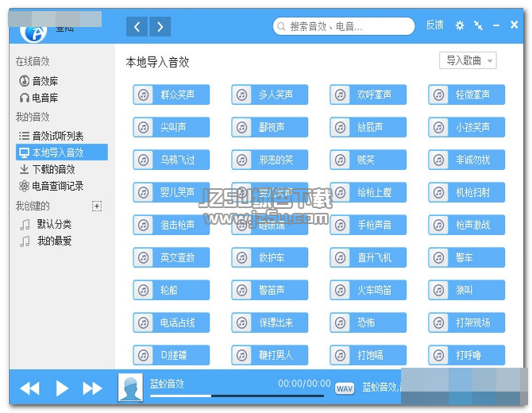The image size is (532, 413).
Task: Skip to previous track with rewind icon
Action: tap(29, 388)
